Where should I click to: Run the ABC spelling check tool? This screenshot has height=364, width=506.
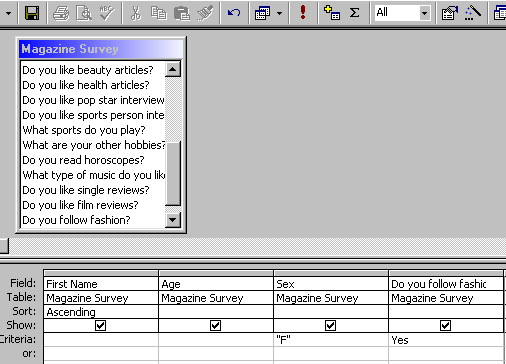tap(107, 13)
